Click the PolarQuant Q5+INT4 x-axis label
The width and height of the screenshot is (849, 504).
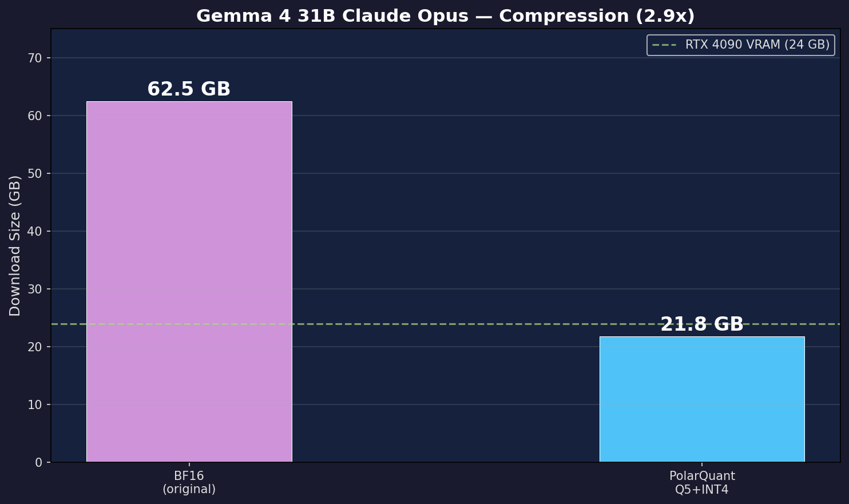(x=701, y=483)
